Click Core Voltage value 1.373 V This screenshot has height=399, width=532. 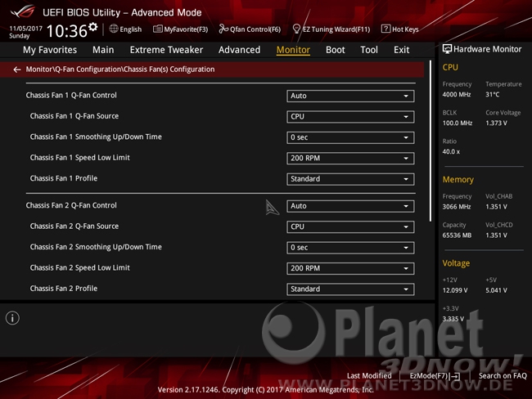pyautogui.click(x=496, y=123)
